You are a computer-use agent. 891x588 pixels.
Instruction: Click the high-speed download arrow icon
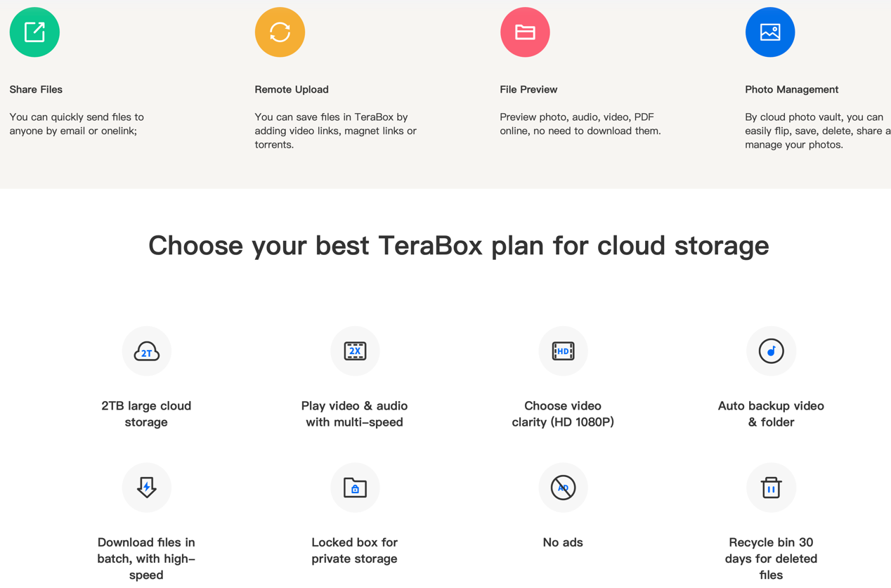[146, 487]
